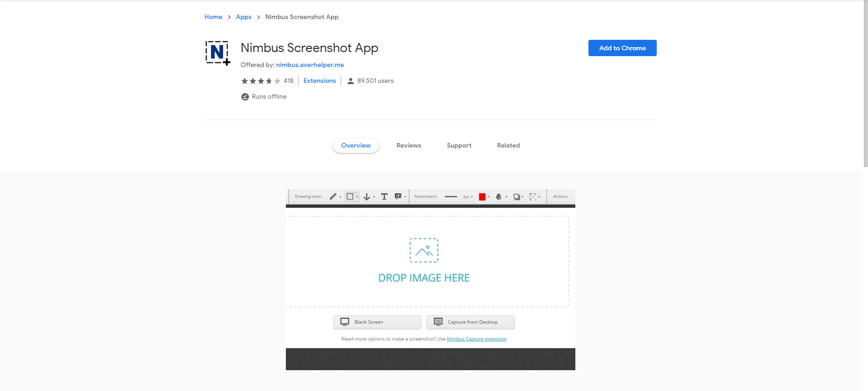Click the Add to Chrome button
This screenshot has width=868, height=391.
pos(622,48)
